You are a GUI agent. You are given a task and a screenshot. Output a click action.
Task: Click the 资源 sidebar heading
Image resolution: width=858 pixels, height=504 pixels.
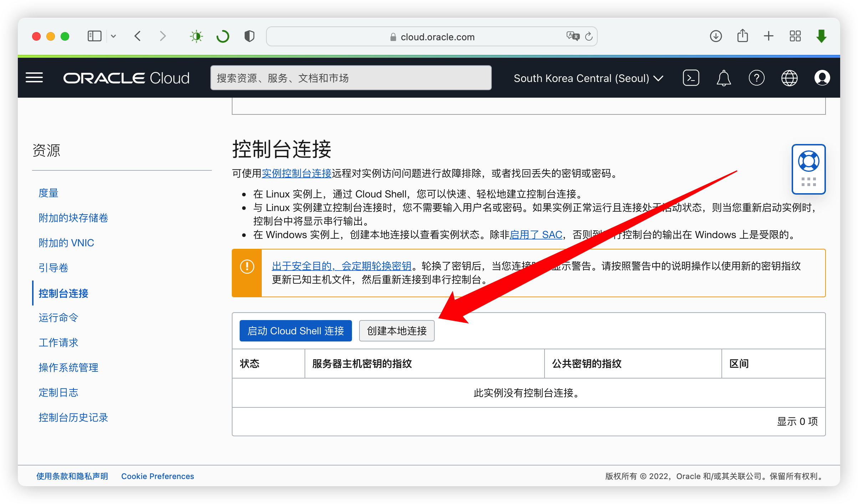(46, 150)
